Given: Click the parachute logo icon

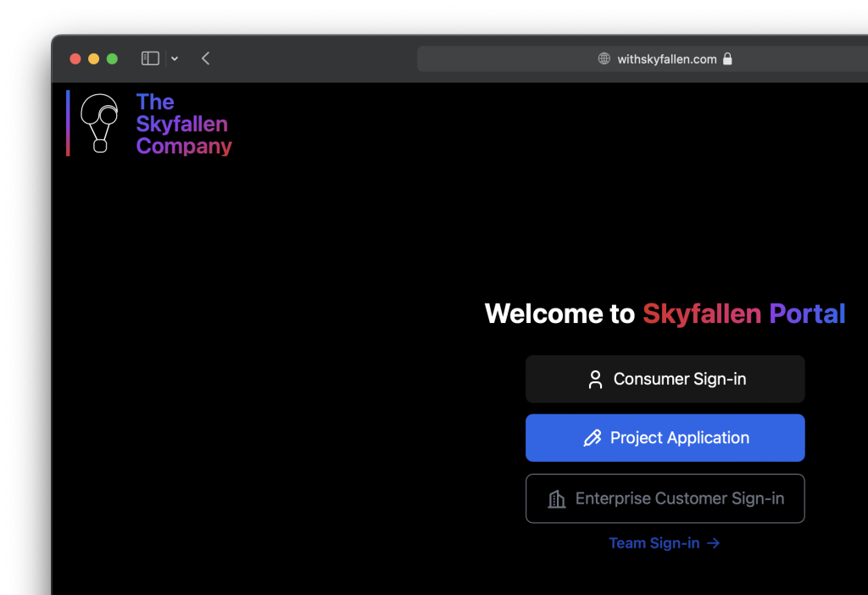Looking at the screenshot, I should tap(99, 123).
